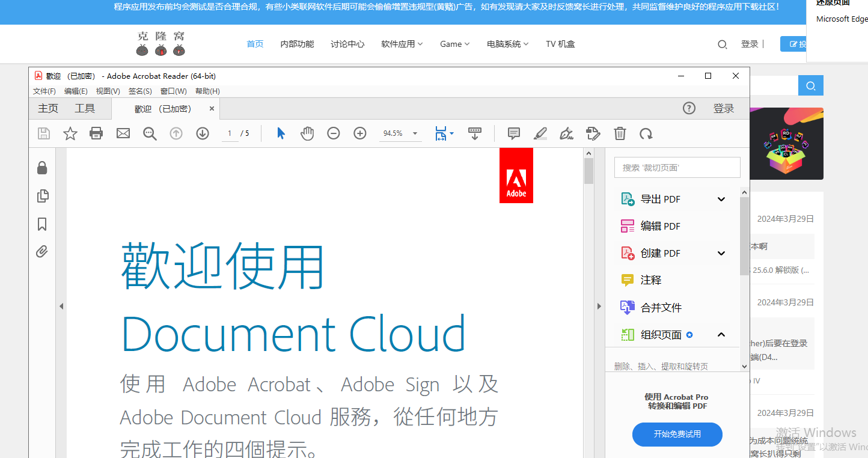Zoom out with minus circle icon
This screenshot has height=458, width=868.
(334, 133)
